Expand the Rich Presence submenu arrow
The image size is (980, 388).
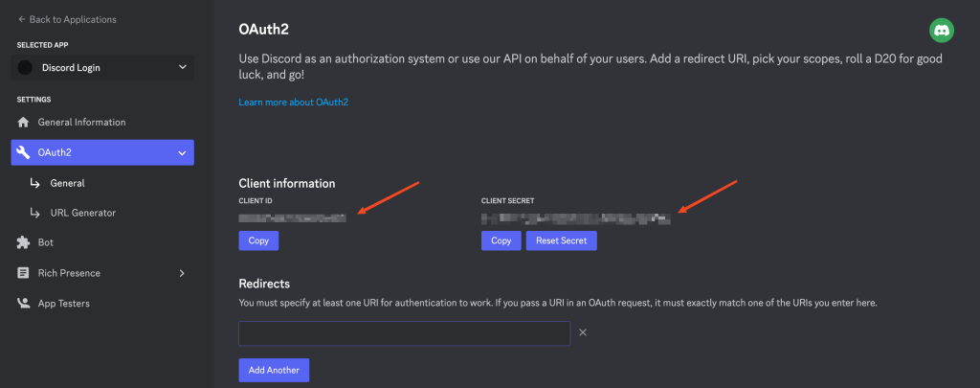182,273
